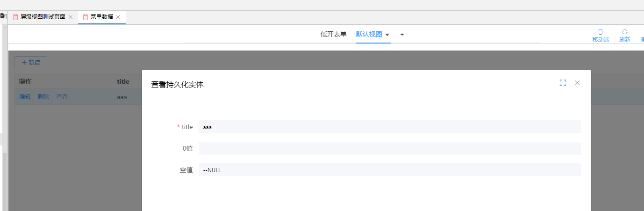The height and width of the screenshot is (211, 644).
Task: Click the title field containing aaa
Action: [389, 127]
